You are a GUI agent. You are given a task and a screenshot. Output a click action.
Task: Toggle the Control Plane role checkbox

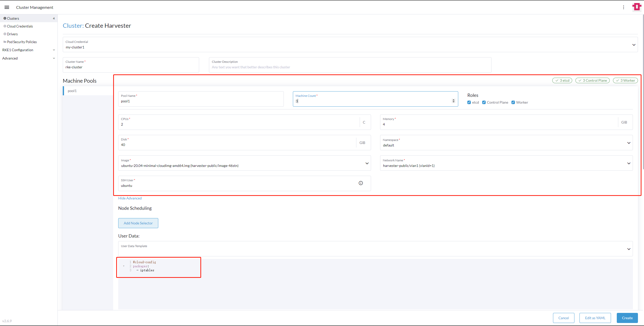[x=484, y=102]
